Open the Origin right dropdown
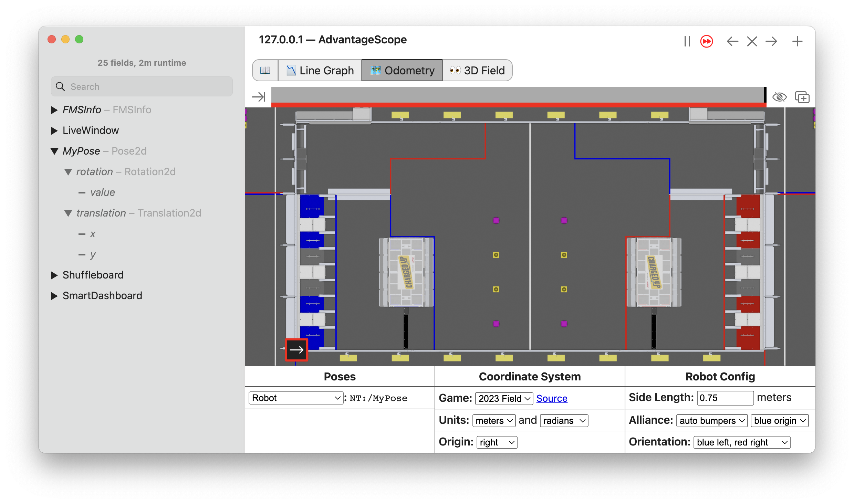 pos(497,442)
